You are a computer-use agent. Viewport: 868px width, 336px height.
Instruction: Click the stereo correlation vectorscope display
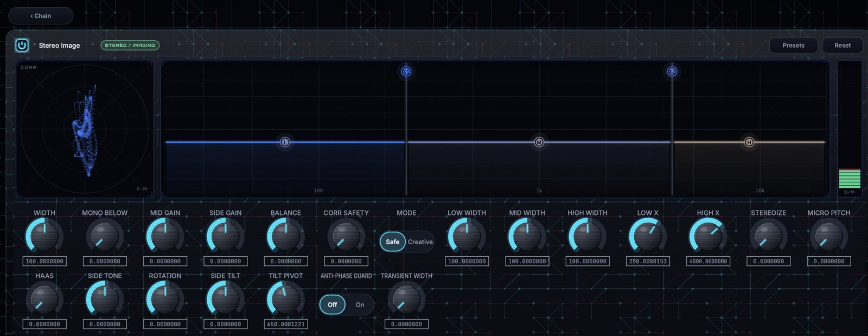pos(85,129)
